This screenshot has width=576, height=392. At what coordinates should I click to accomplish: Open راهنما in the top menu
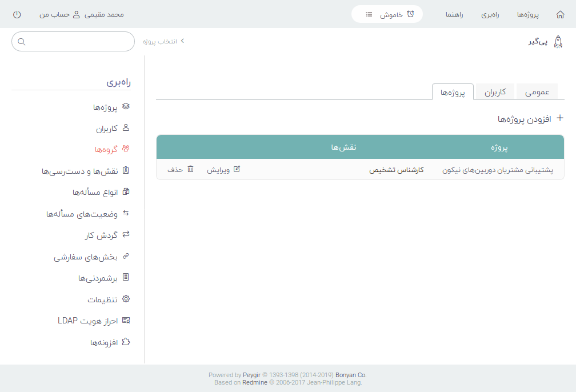pyautogui.click(x=455, y=14)
